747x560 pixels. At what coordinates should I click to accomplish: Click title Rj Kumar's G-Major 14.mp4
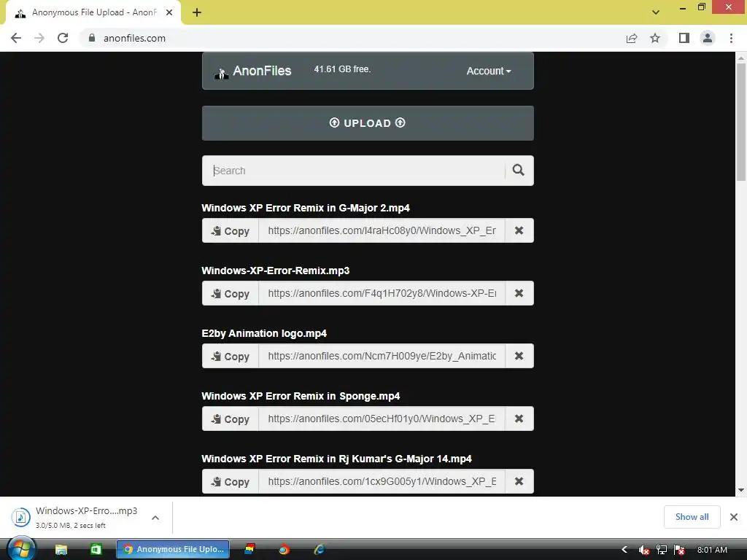click(336, 459)
